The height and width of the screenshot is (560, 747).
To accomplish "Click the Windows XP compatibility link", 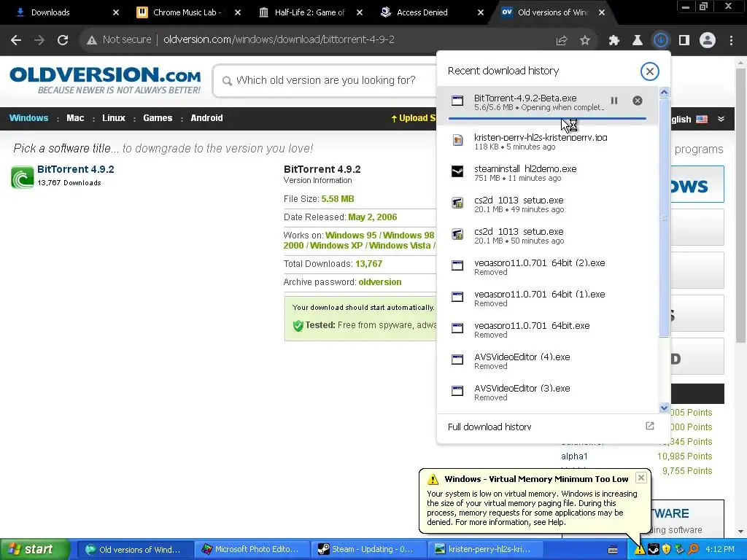I will tap(336, 246).
